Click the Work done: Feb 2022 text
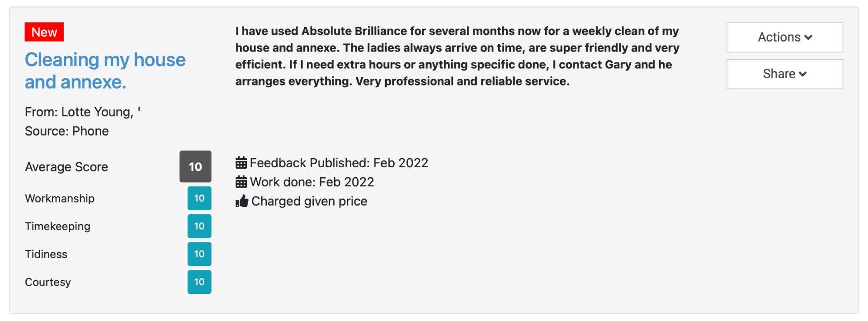This screenshot has height=321, width=868. pos(312,182)
